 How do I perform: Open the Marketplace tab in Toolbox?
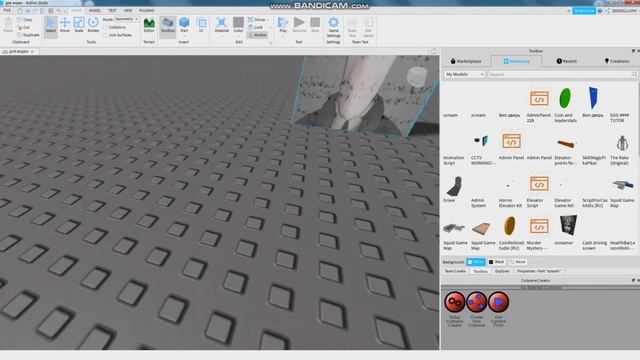point(466,61)
